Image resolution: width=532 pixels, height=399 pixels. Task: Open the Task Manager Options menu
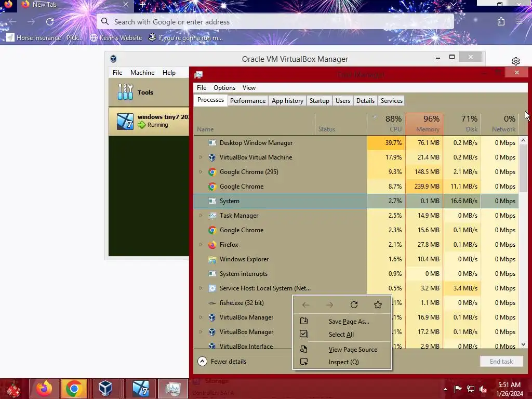coord(224,87)
